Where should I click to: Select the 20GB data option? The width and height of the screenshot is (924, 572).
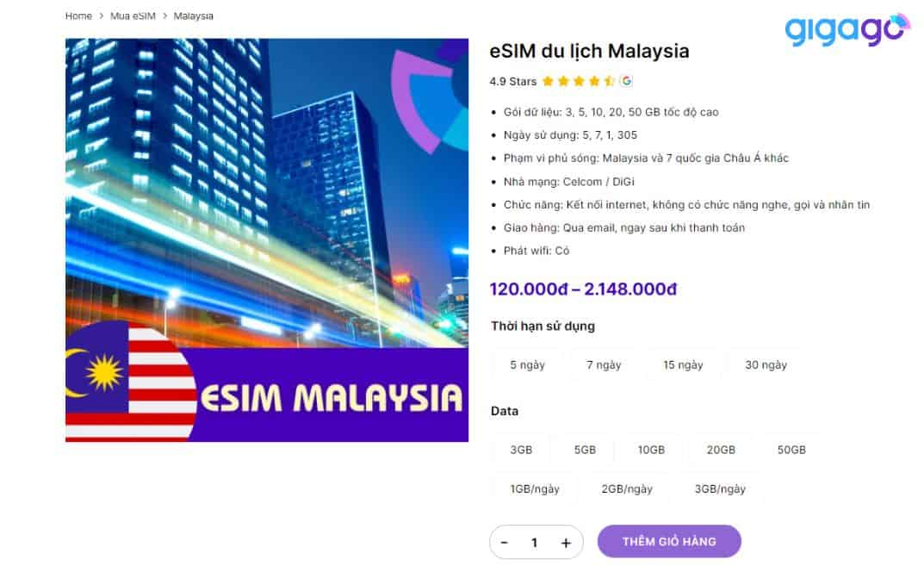(721, 450)
